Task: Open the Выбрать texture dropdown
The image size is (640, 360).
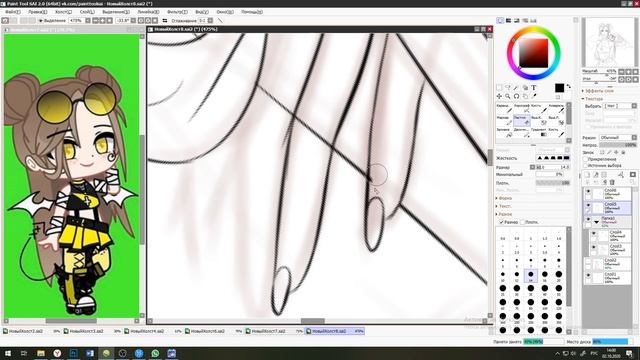Action: pyautogui.click(x=620, y=106)
